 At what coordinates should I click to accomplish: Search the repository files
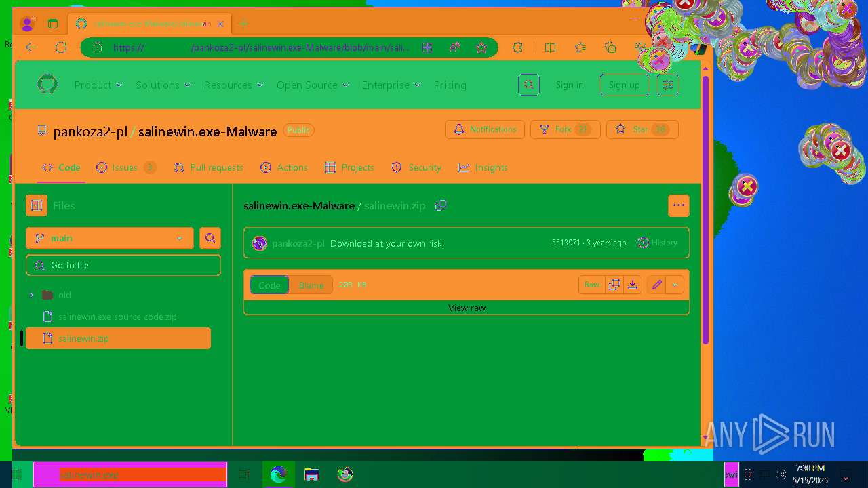point(210,238)
